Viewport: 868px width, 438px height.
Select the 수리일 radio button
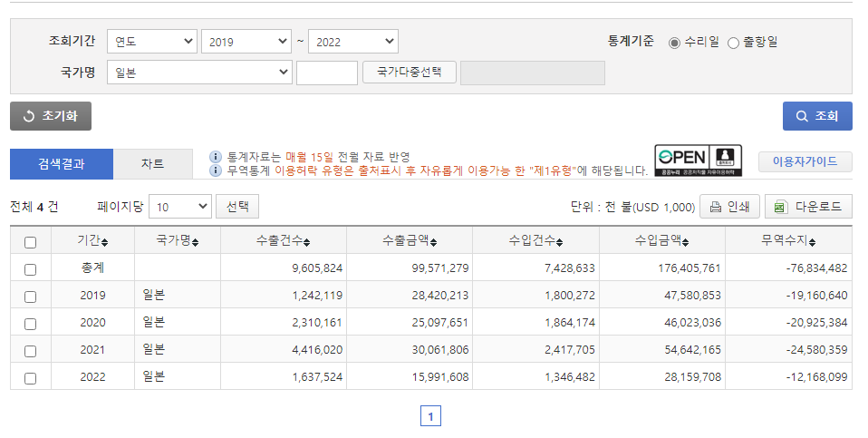coord(674,42)
